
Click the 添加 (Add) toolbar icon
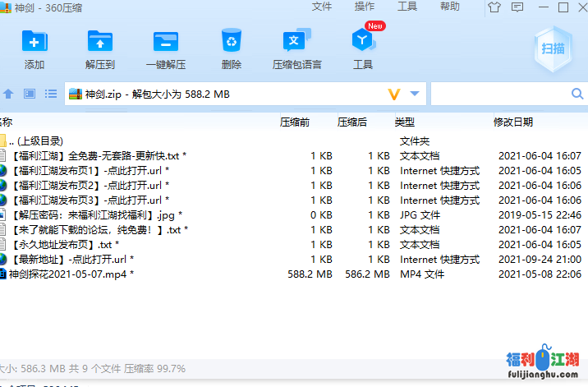pyautogui.click(x=34, y=41)
